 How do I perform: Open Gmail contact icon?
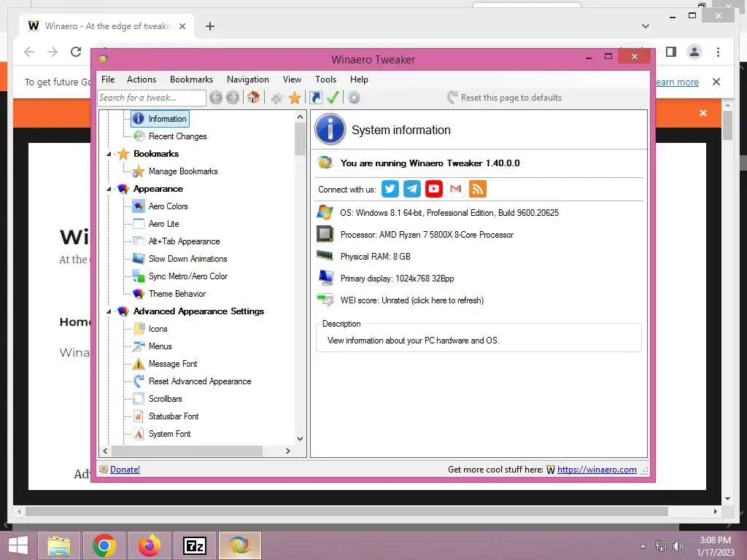[x=455, y=189]
